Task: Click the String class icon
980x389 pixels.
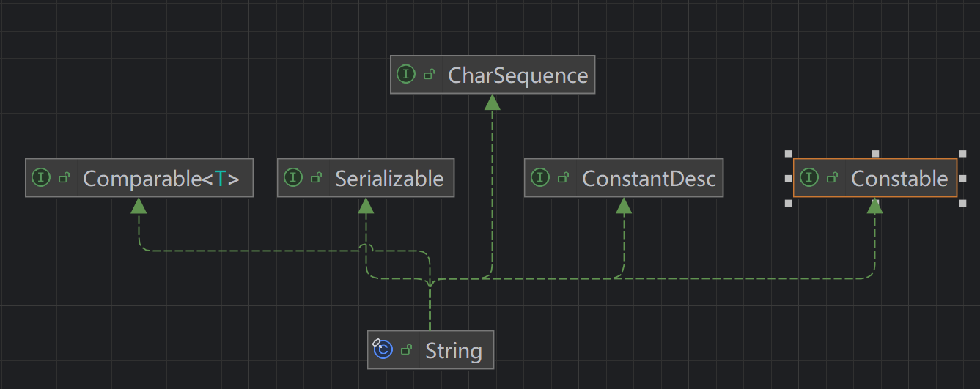Action: pos(383,350)
